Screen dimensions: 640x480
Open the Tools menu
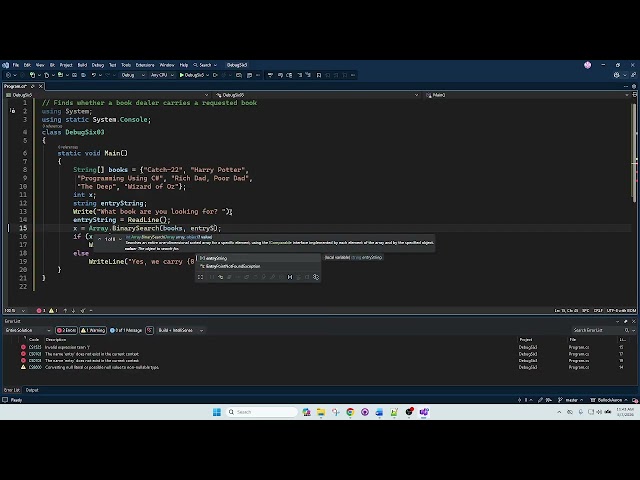126,65
